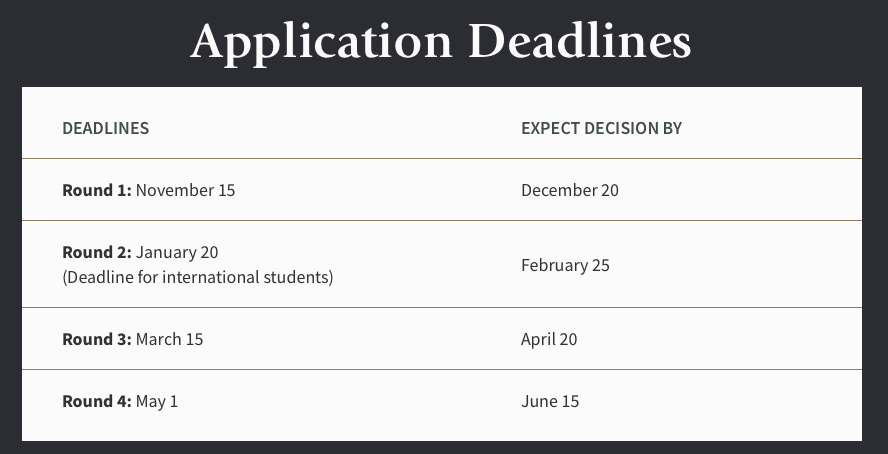Click the December 20 decision date

click(x=569, y=190)
